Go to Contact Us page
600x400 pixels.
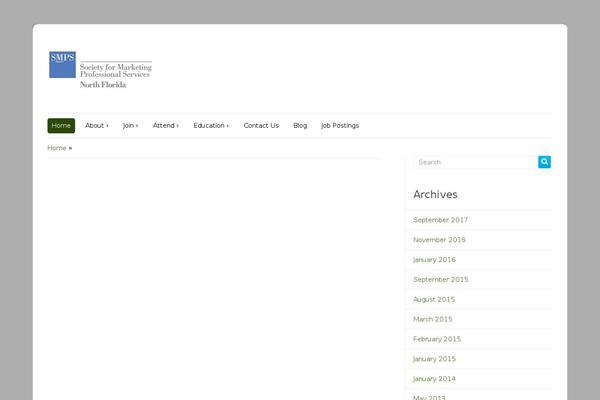click(x=261, y=126)
